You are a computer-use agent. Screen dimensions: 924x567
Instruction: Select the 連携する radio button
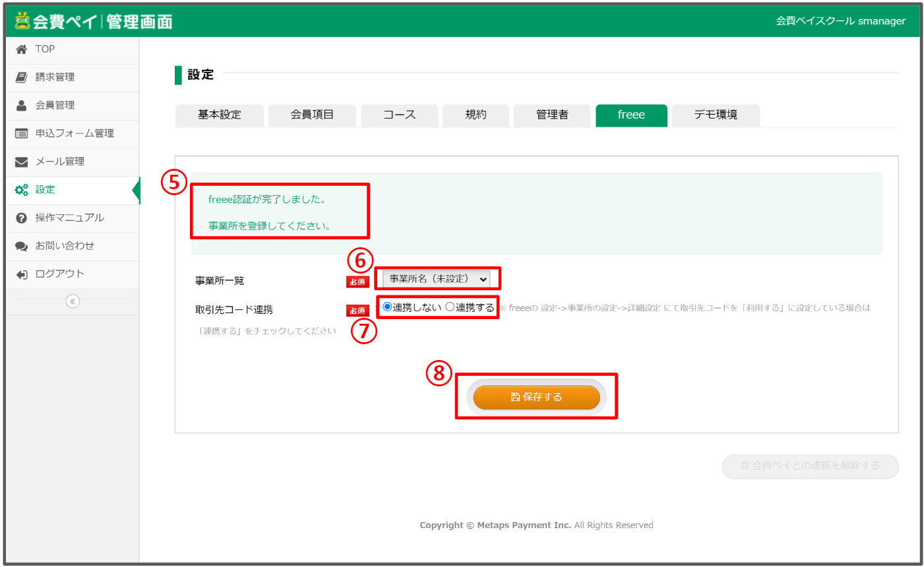point(450,307)
